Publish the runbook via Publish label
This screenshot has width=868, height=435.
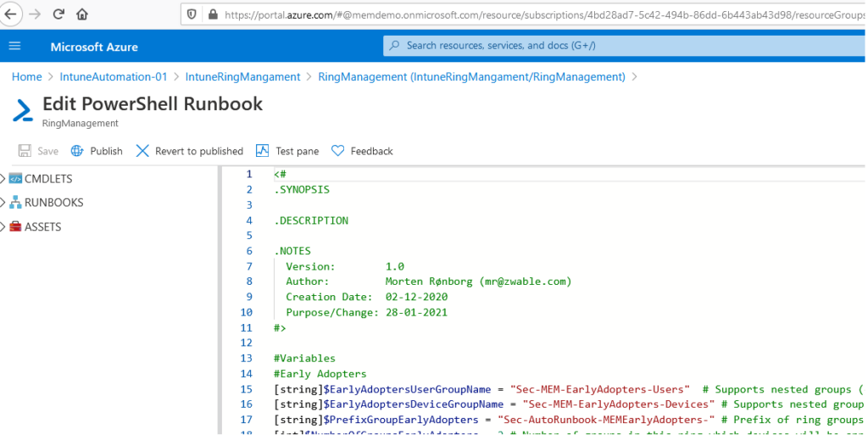click(x=106, y=151)
